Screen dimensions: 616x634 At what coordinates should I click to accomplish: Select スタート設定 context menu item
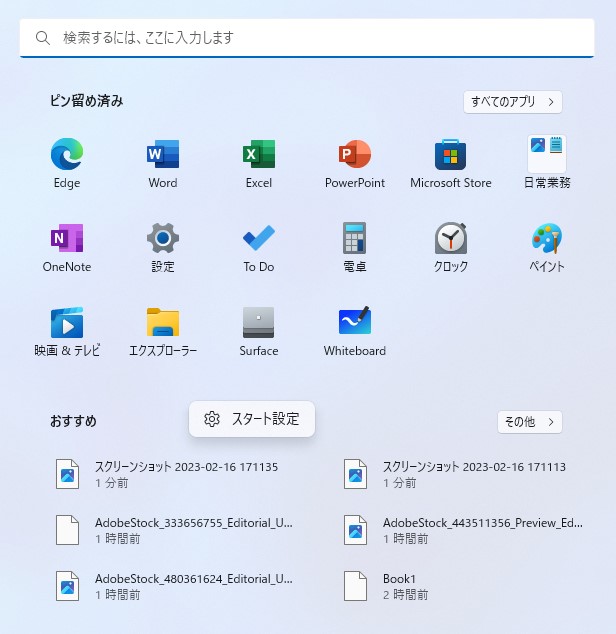click(x=252, y=419)
